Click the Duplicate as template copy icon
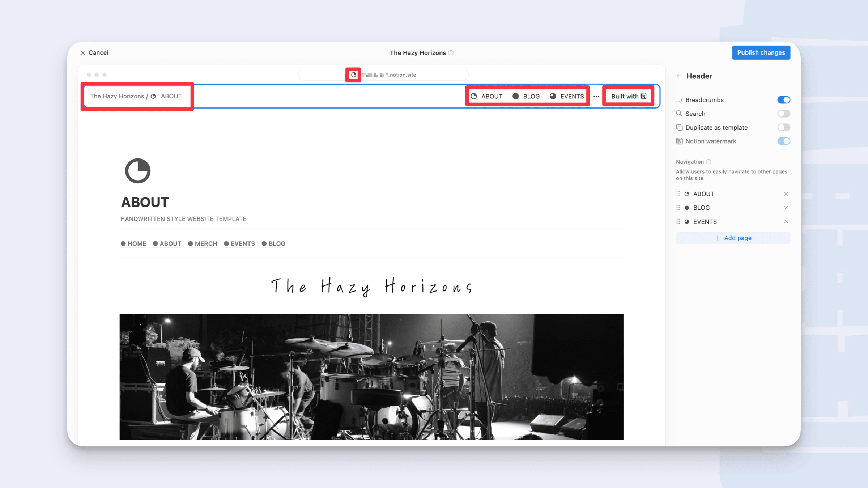The image size is (868, 488). pos(679,127)
